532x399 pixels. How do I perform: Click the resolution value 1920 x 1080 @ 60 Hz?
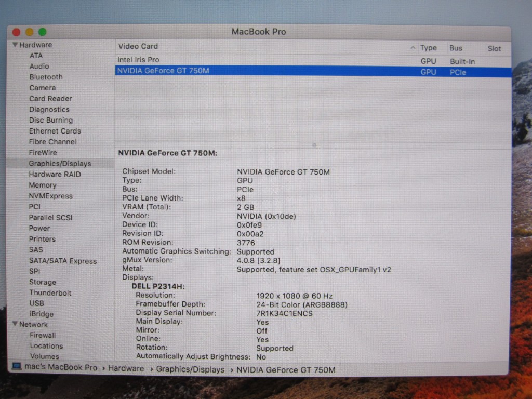click(x=294, y=296)
